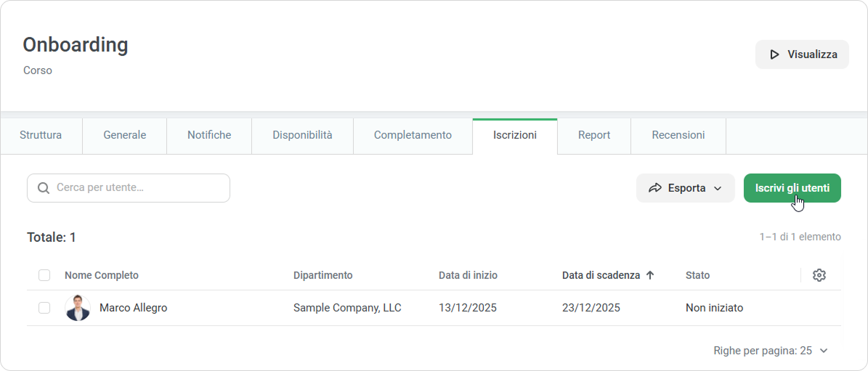Screen dimensions: 868x371
Task: Open the Report tab
Action: coord(593,135)
